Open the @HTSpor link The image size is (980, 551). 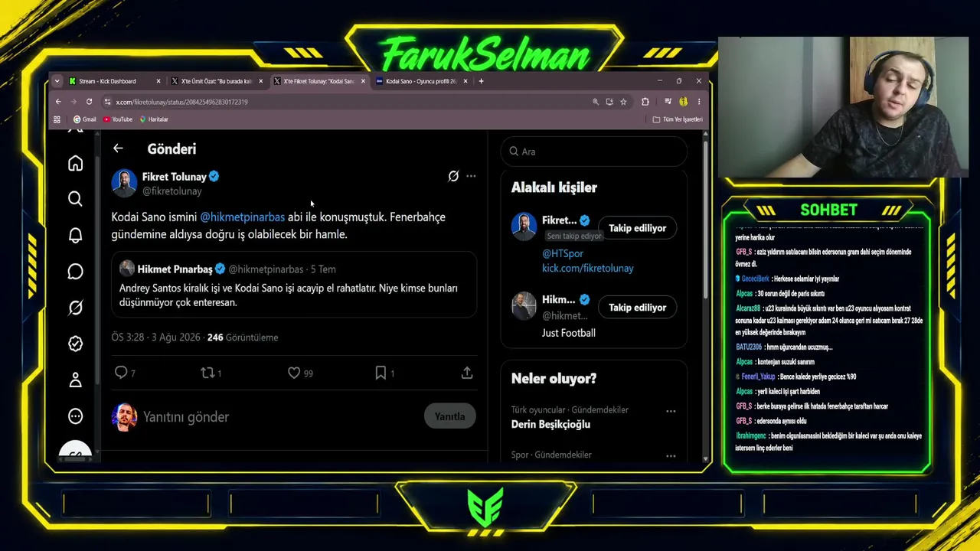pyautogui.click(x=563, y=253)
